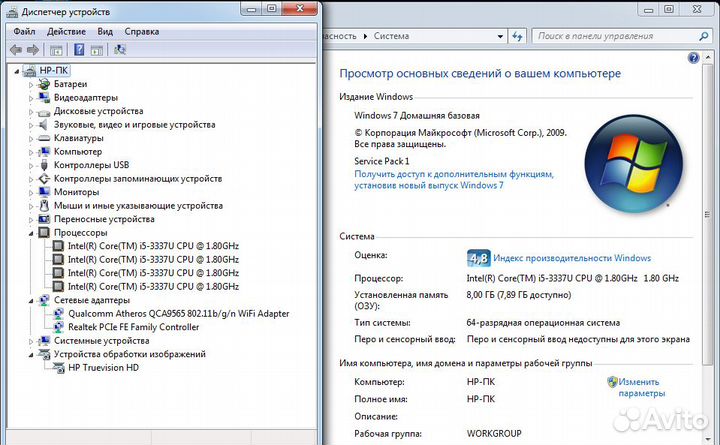Click the blue help question mark in System window
The height and width of the screenshot is (445, 720).
693,57
